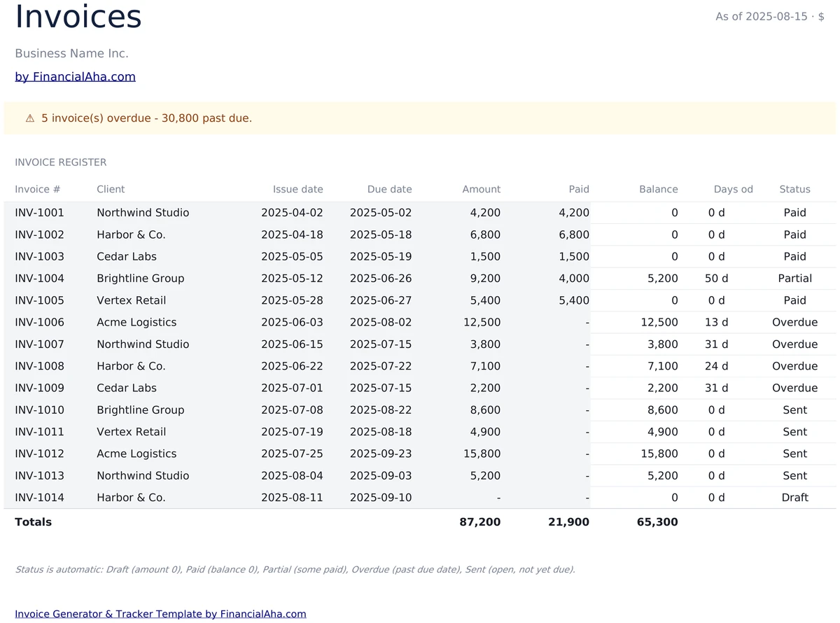Click Northwind Studio client in INV-1013 row
Image resolution: width=840 pixels, height=623 pixels.
pyautogui.click(x=143, y=476)
